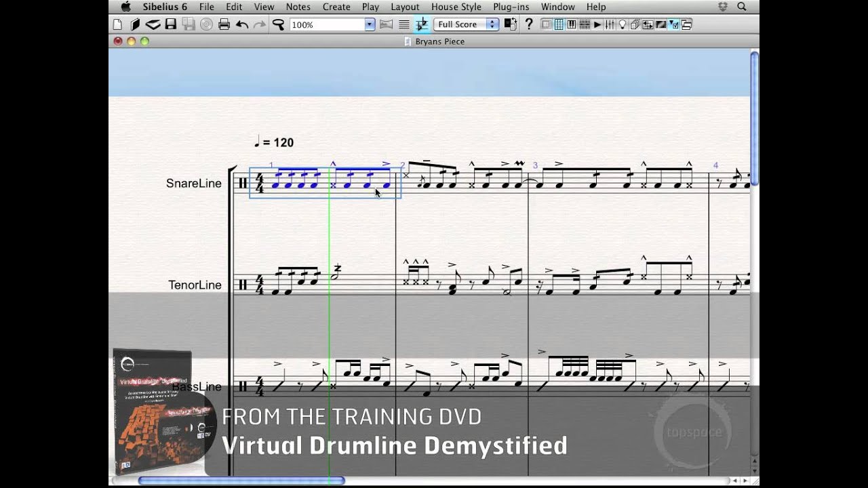Open the Layout menu
The width and height of the screenshot is (868, 488).
click(405, 7)
